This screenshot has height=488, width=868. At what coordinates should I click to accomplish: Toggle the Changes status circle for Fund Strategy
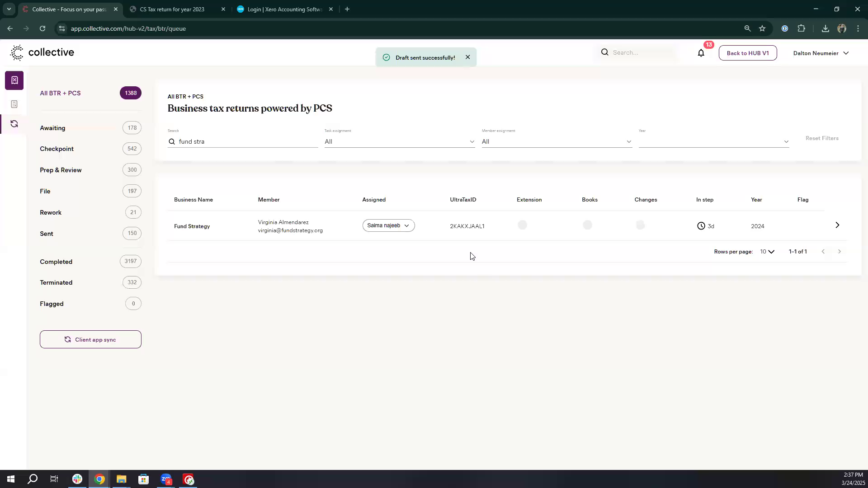pyautogui.click(x=640, y=225)
